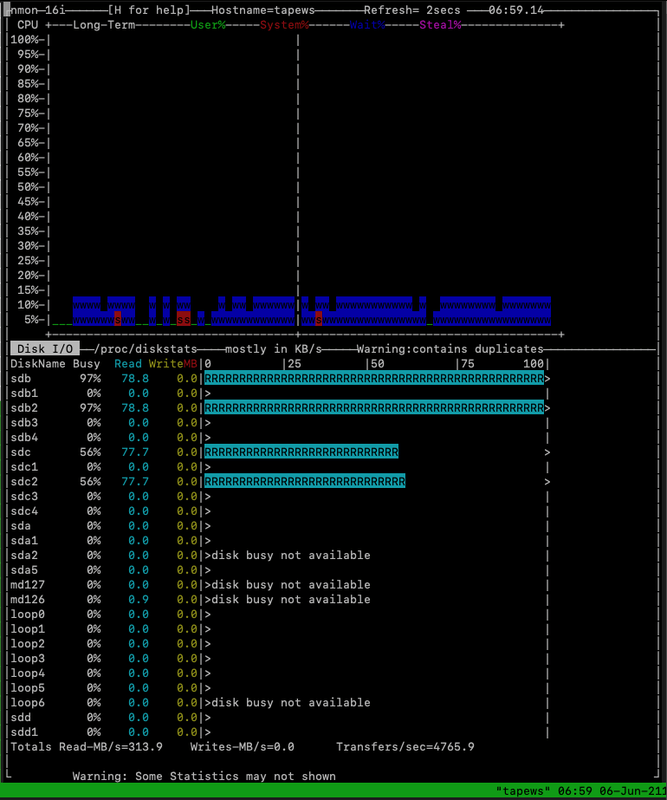Image resolution: width=667 pixels, height=800 pixels.
Task: Select the md126 disk name
Action: click(x=28, y=599)
